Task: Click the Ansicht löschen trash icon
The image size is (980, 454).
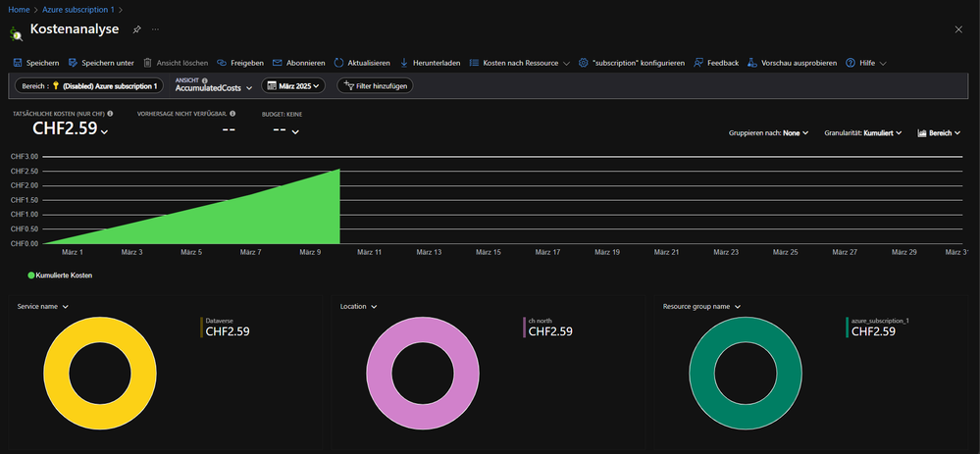Action: 147,63
